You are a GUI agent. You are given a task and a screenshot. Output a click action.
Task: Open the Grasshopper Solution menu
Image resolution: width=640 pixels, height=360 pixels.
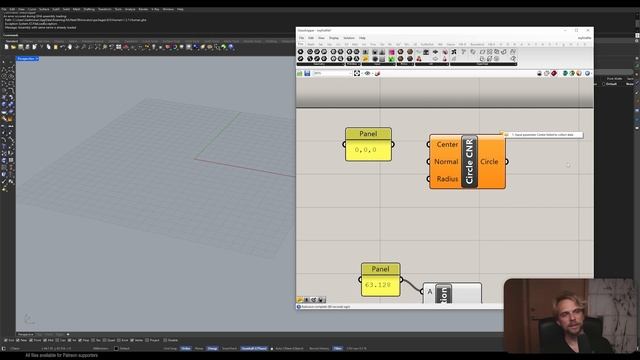[x=349, y=38]
